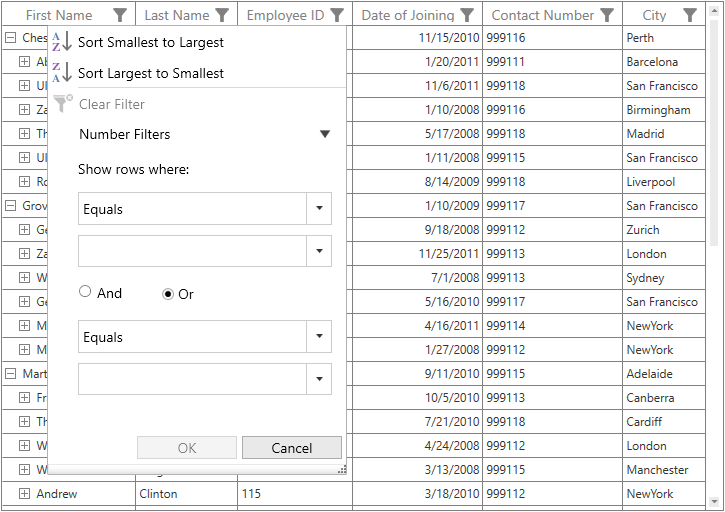The image size is (725, 512).
Task: Click the Cancel button
Action: click(x=292, y=448)
